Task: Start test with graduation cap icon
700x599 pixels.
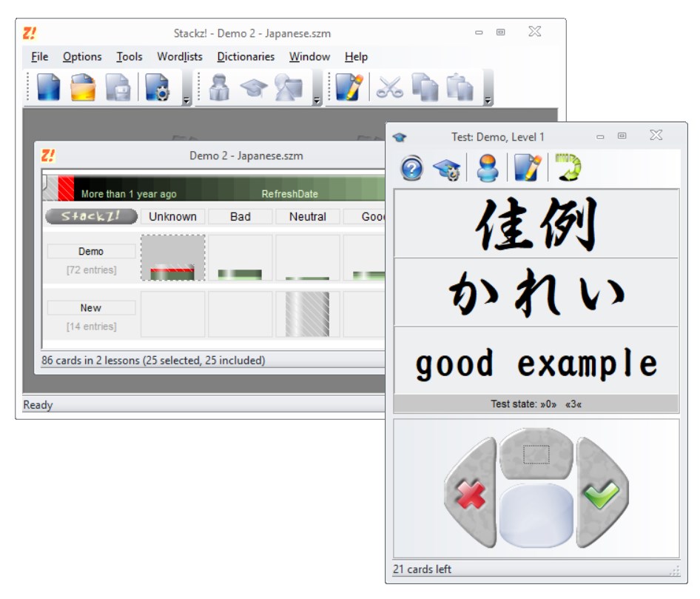Action: tap(254, 87)
